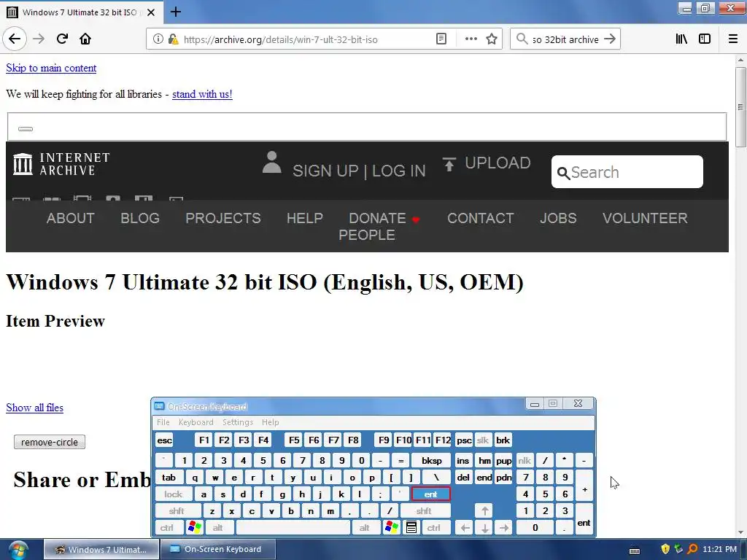Screen dimensions: 747x560
Task: Click the user avatar icon beside Sign Up
Action: 271,163
